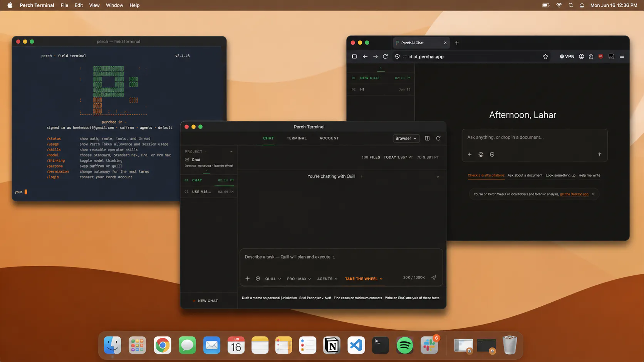Open a new browser tab with plus
Screen dimensions: 644x362
[457, 43]
